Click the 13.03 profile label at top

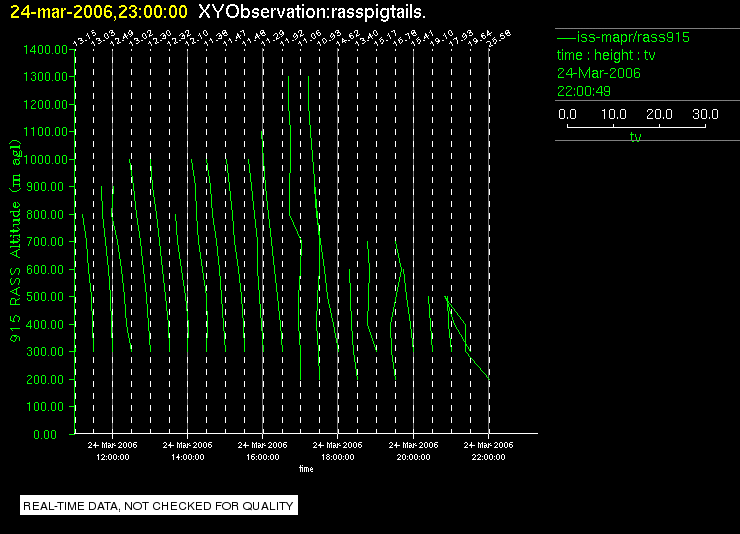tap(103, 38)
